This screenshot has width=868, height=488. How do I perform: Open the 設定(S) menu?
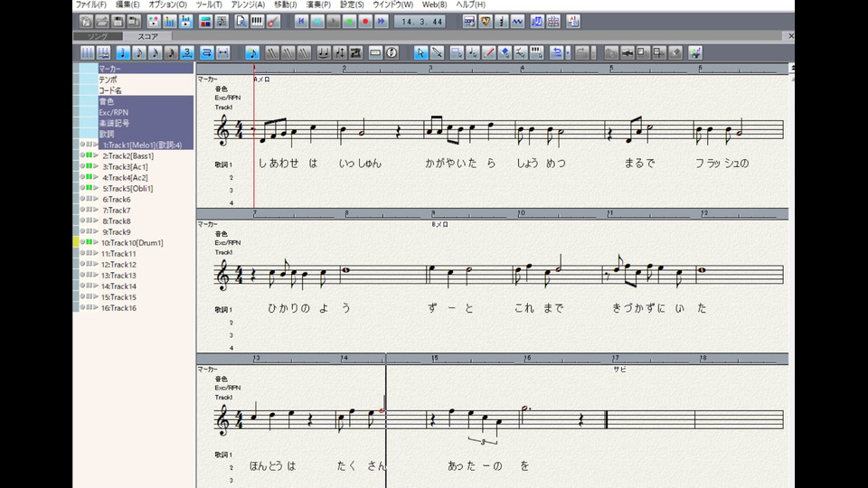[x=352, y=5]
